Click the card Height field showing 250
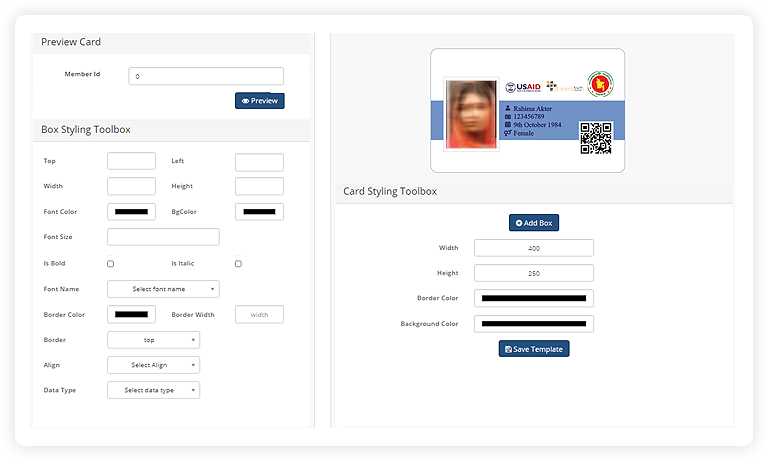 [x=534, y=273]
